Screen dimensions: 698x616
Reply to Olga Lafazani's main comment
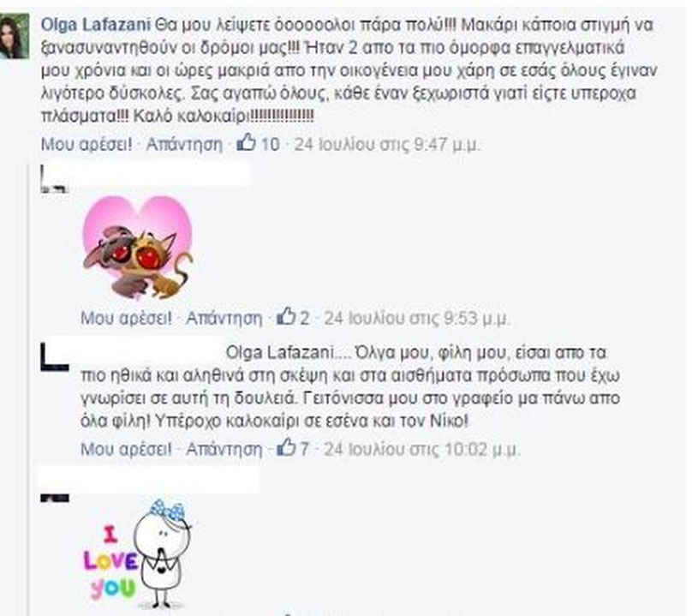coord(184,144)
